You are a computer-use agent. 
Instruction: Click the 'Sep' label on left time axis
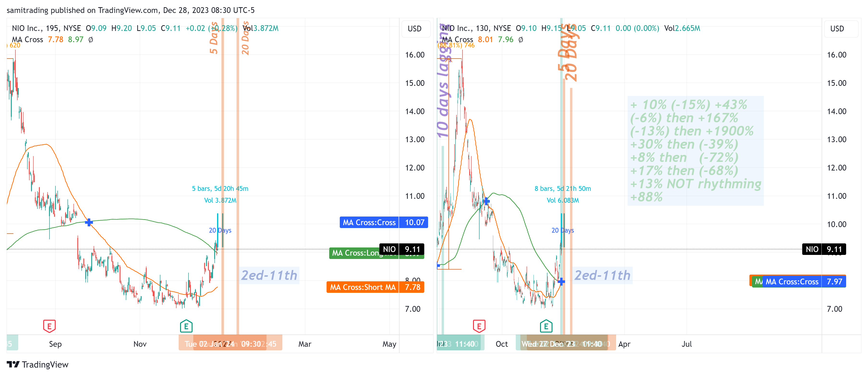(55, 344)
